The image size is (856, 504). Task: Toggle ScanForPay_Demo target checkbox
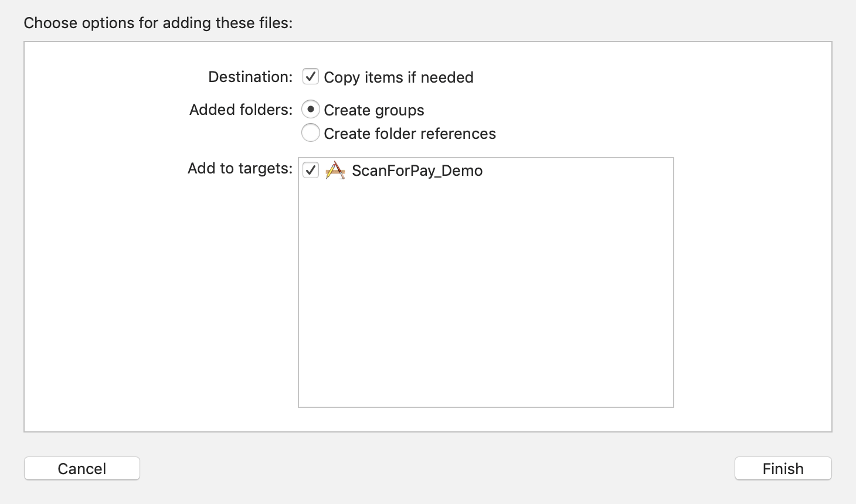click(310, 170)
